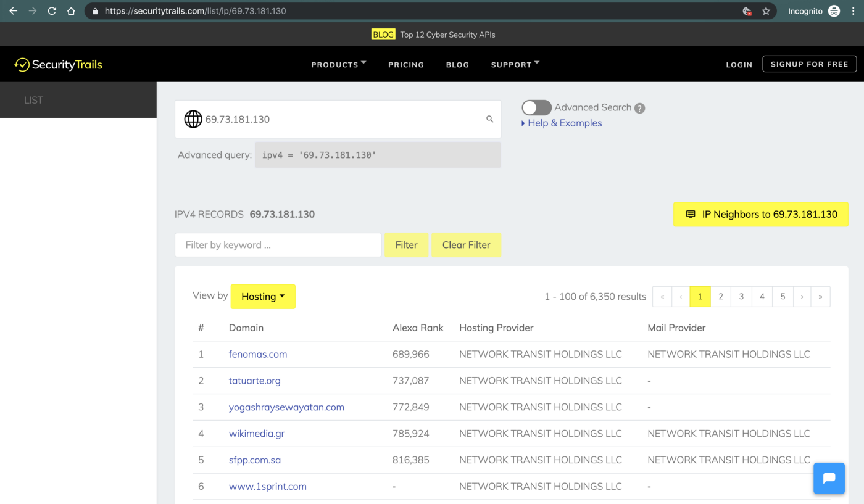Open the fenomas.com domain link

point(258,354)
